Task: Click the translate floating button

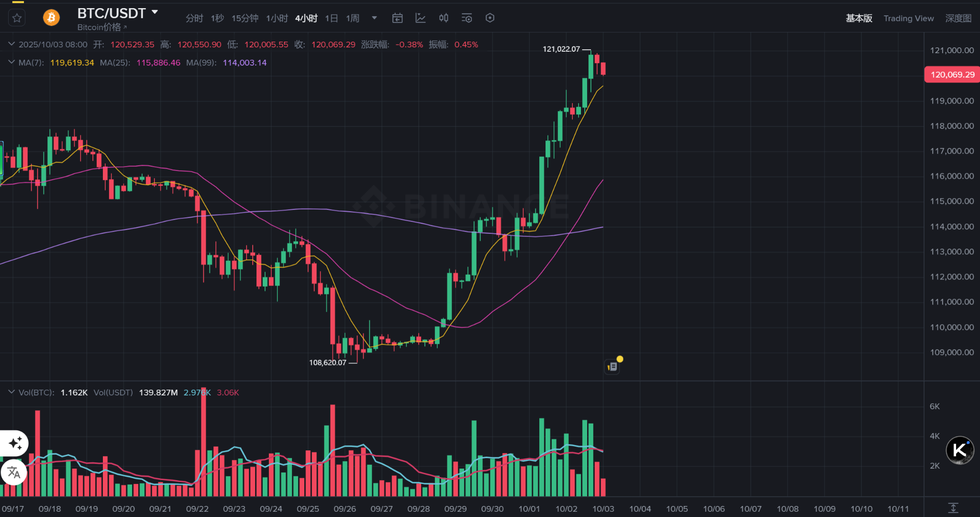Action: click(14, 472)
